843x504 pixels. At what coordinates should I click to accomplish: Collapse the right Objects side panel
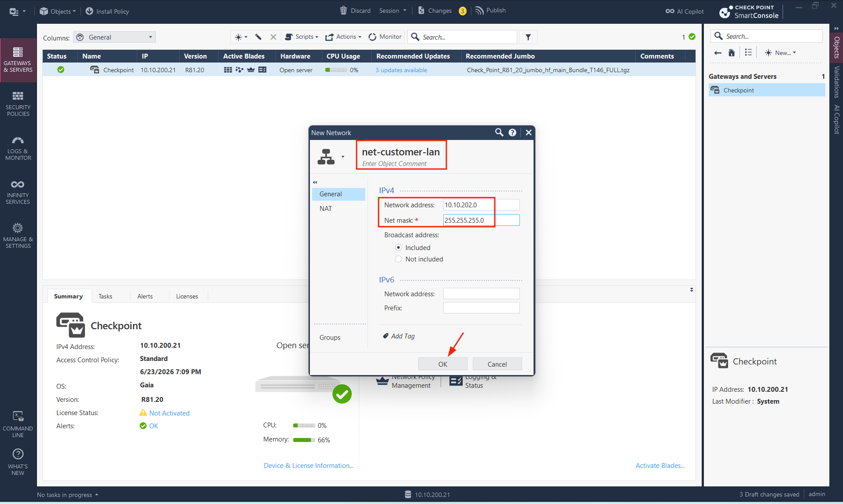click(x=836, y=29)
